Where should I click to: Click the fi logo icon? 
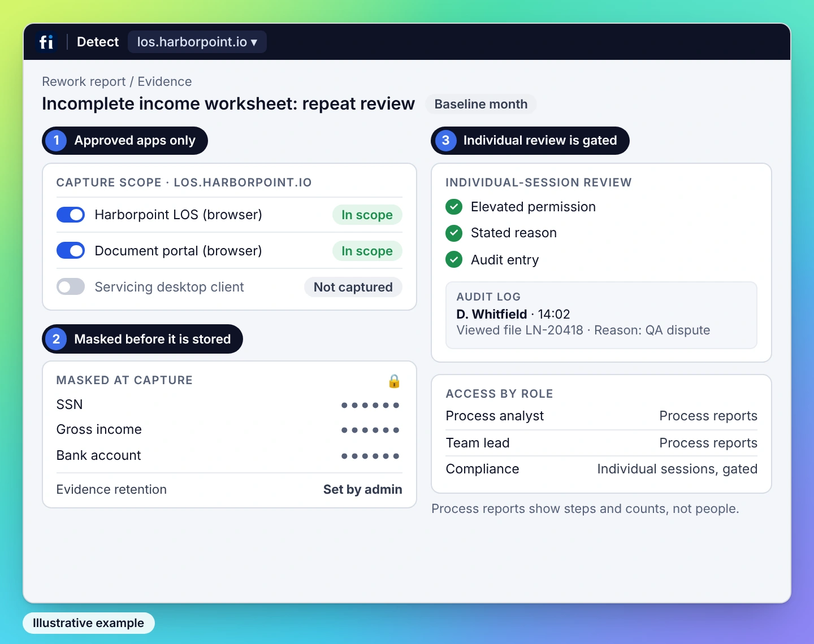coord(46,42)
